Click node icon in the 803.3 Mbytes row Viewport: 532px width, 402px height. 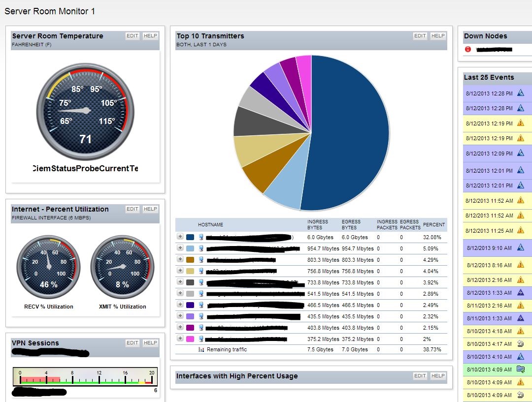201,260
